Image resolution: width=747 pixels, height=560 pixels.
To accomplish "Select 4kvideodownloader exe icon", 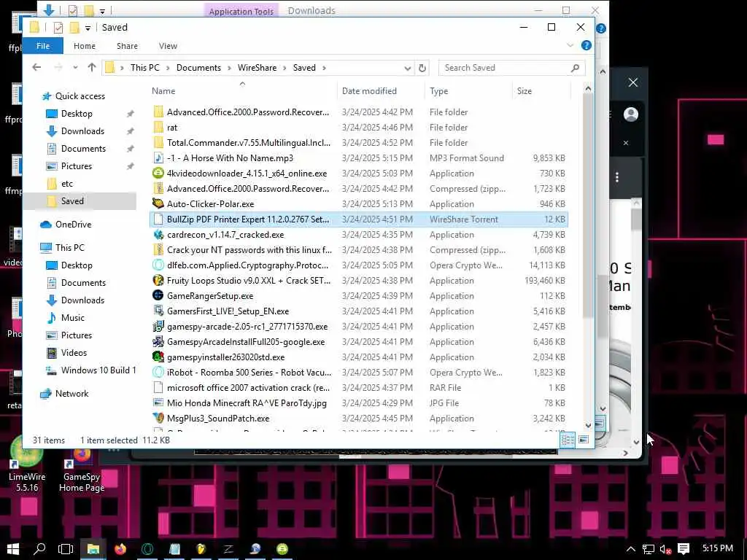I will point(158,174).
